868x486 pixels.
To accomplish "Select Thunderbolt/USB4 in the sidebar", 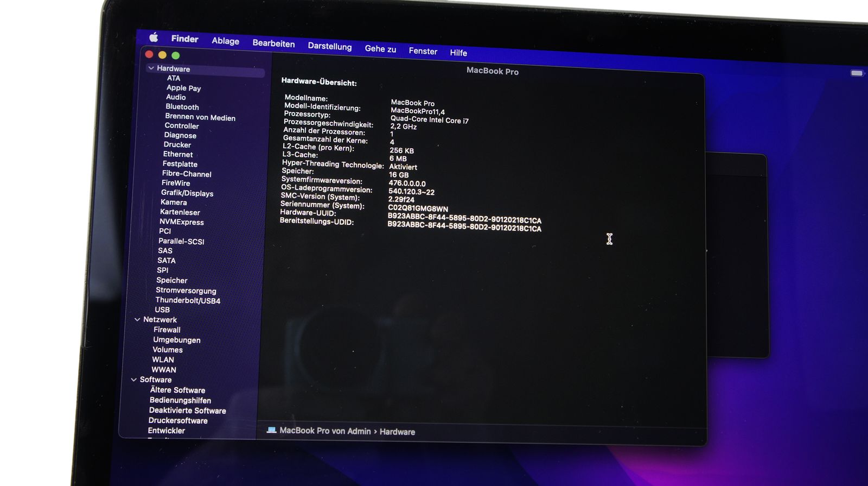I will coord(187,300).
